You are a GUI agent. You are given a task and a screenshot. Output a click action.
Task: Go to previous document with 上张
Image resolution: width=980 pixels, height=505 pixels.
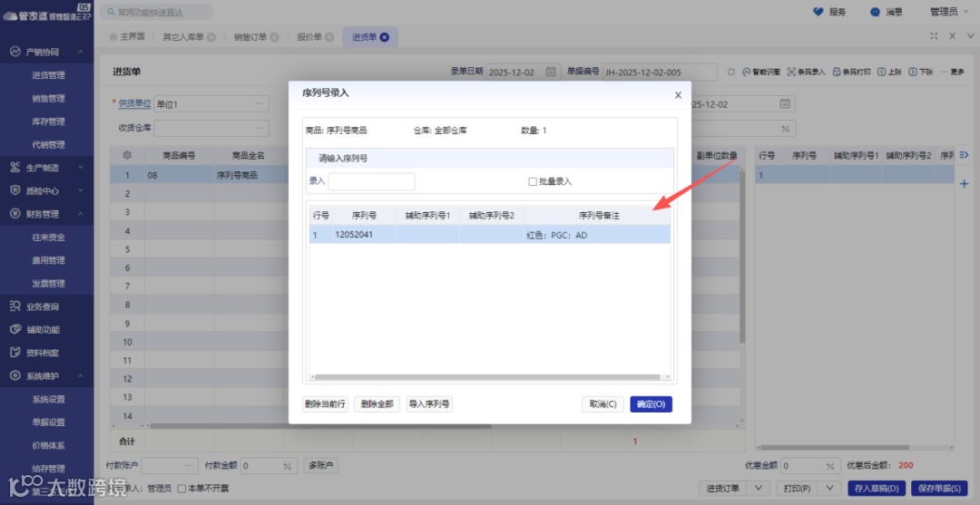point(890,72)
